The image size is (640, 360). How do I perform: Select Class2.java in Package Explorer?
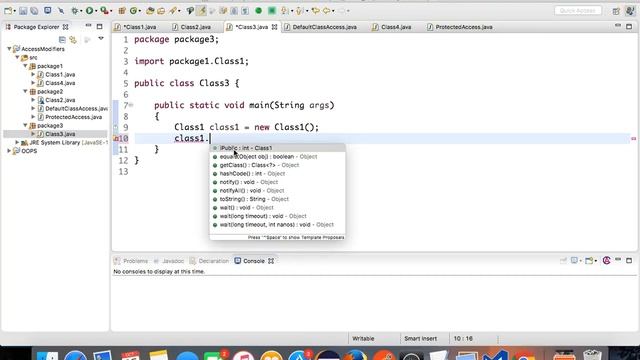pyautogui.click(x=60, y=100)
